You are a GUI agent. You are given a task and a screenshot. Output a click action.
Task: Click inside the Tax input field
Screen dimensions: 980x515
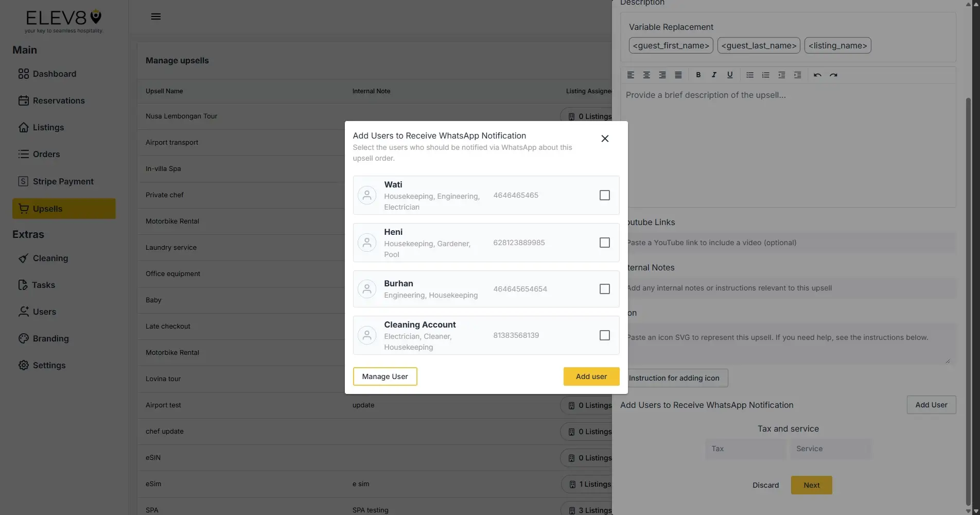pyautogui.click(x=745, y=449)
